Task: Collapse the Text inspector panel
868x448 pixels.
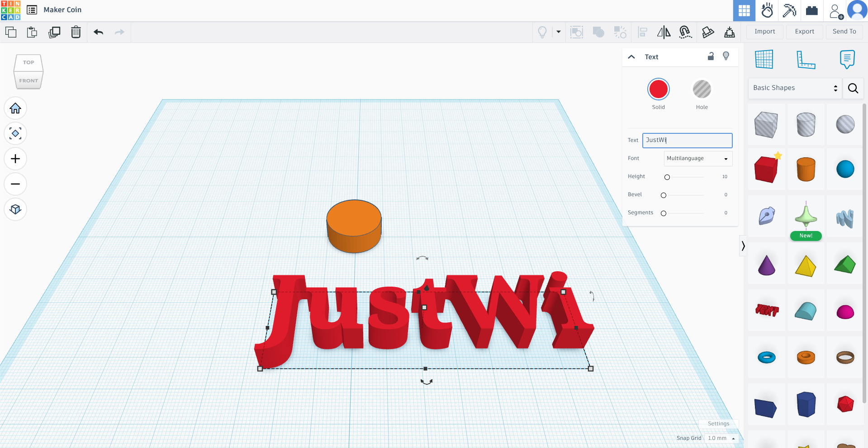Action: click(x=631, y=57)
